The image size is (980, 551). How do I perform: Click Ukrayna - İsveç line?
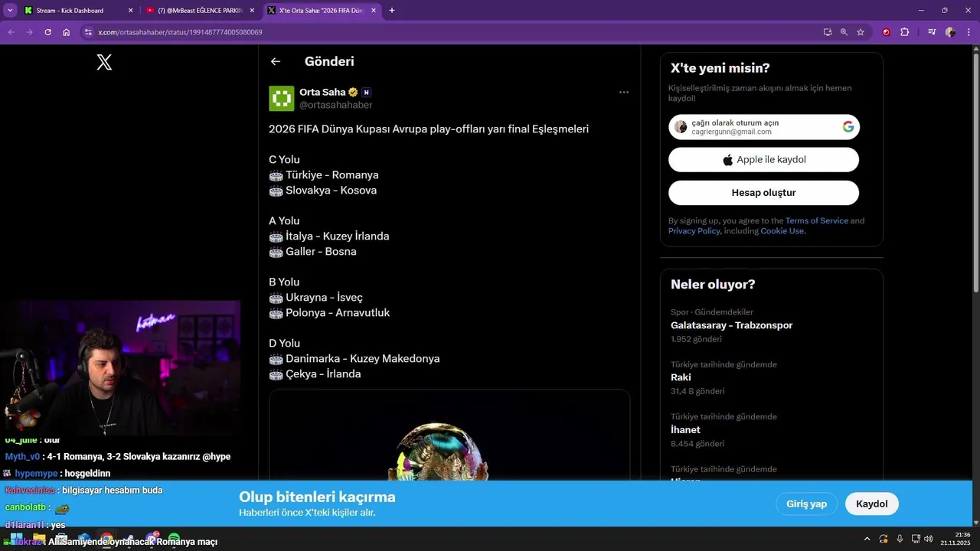[316, 298]
